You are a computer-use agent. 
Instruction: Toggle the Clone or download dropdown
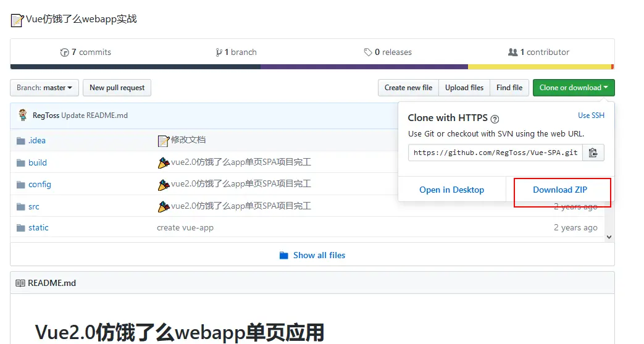[x=574, y=88]
